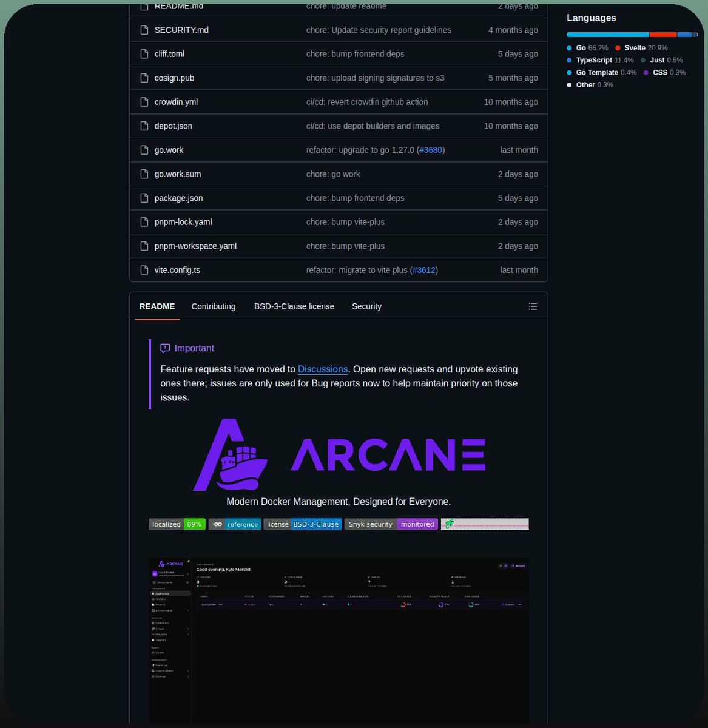Image resolution: width=708 pixels, height=728 pixels.
Task: Open cosign.pub file
Action: point(174,78)
